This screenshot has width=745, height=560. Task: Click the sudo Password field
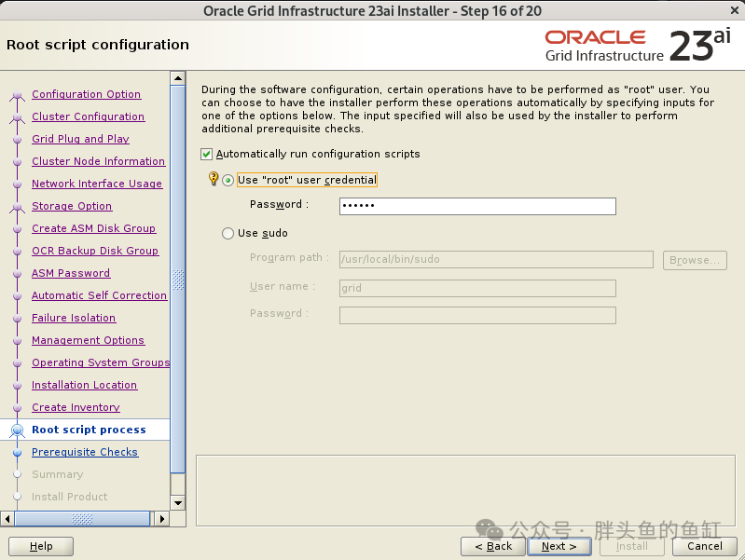tap(477, 315)
